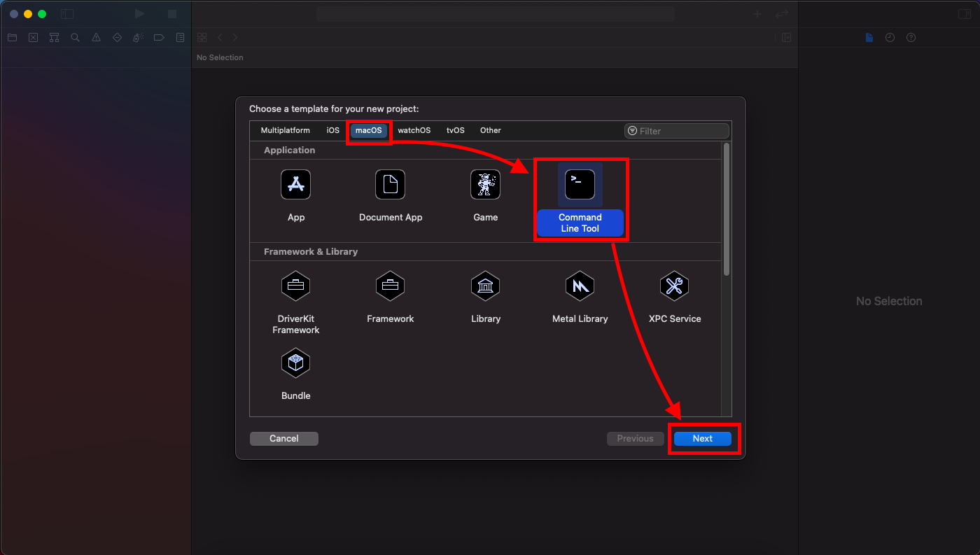Click the Cancel button

pos(284,439)
